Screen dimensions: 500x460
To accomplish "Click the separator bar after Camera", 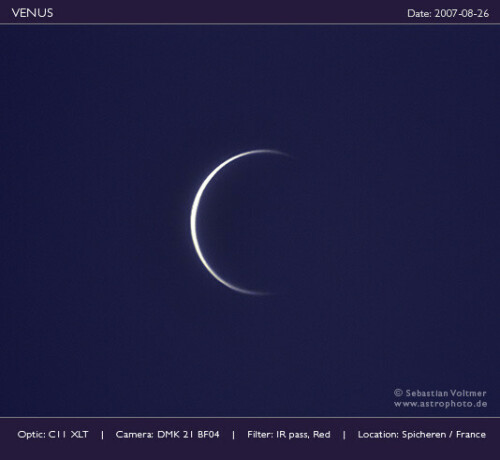I will (233, 435).
